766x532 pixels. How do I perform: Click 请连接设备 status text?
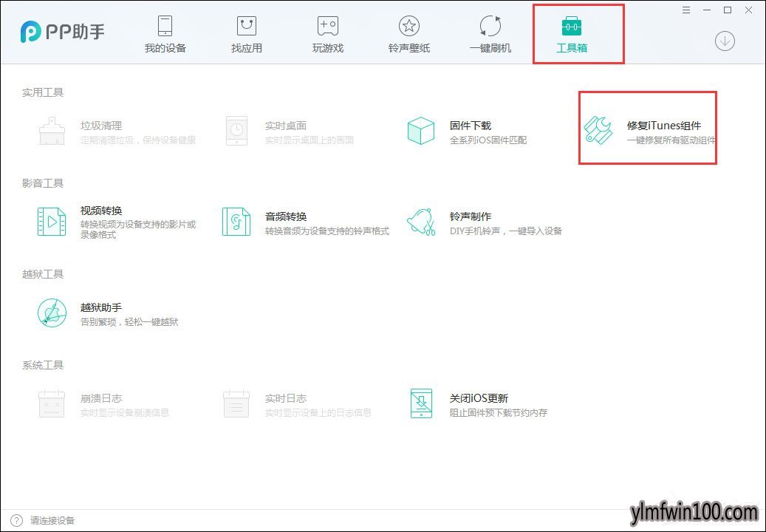52,521
